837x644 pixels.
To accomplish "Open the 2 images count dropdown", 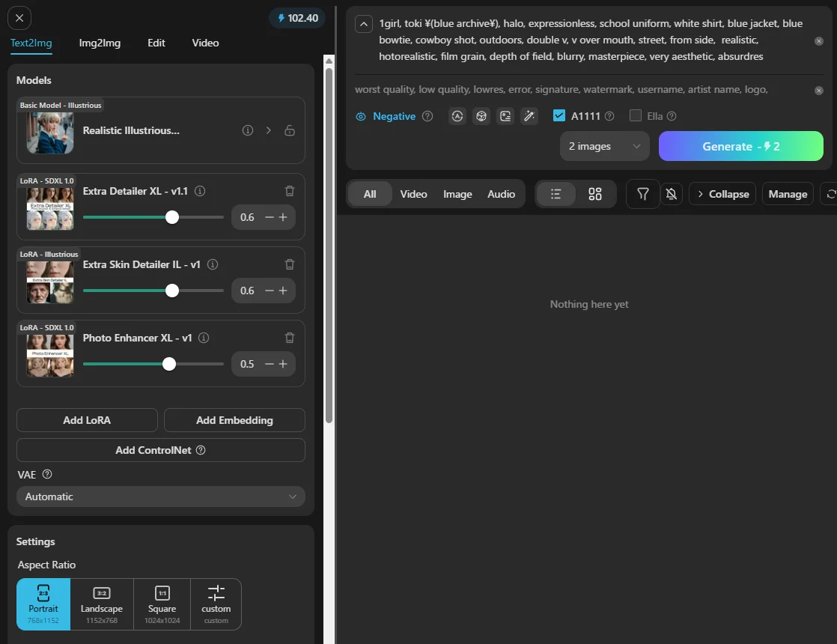I will coord(604,146).
